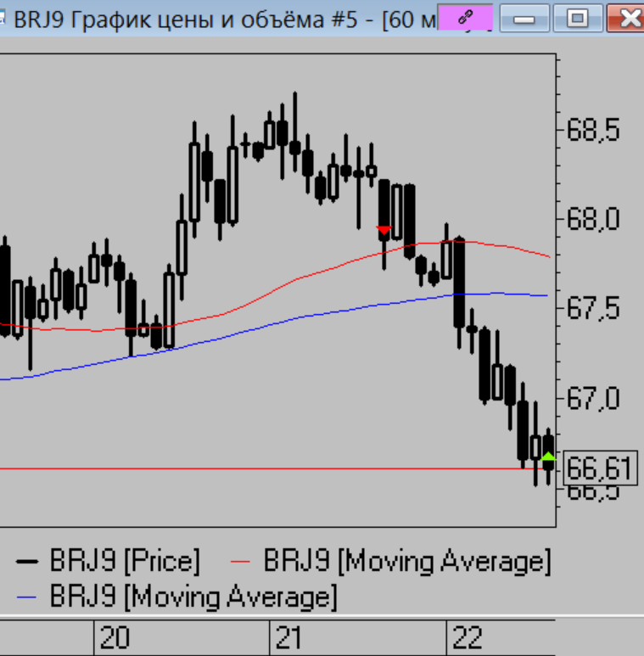Select the red down-triangle marker on the chart
The height and width of the screenshot is (656, 644).
coord(384,231)
